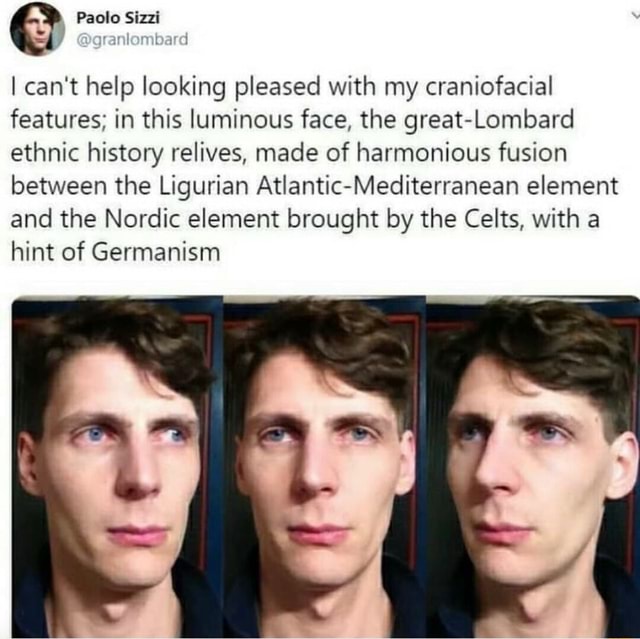Open the middle face photo
Viewport: 640px width, 639px height.
tap(324, 467)
